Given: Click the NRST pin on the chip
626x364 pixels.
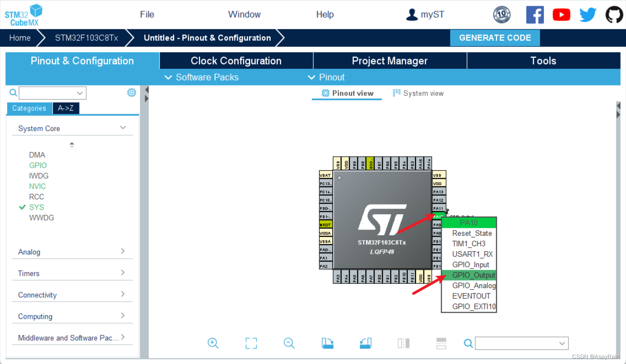Looking at the screenshot, I should 326,225.
